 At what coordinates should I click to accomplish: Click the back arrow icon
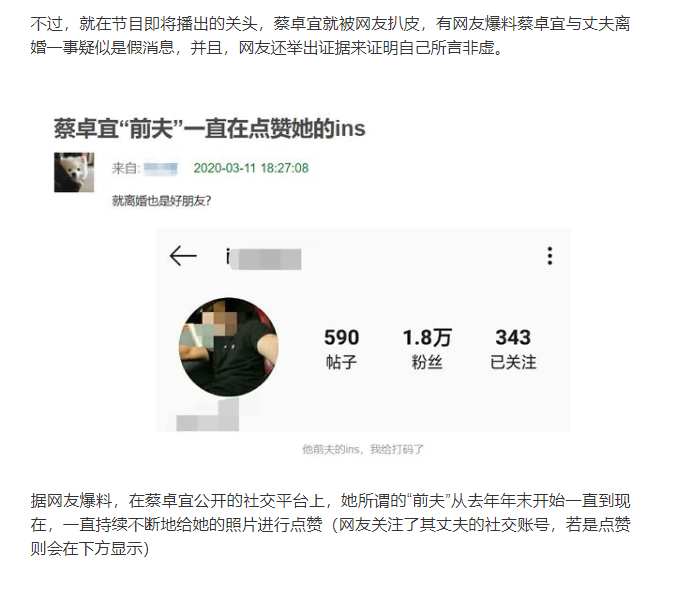click(183, 256)
